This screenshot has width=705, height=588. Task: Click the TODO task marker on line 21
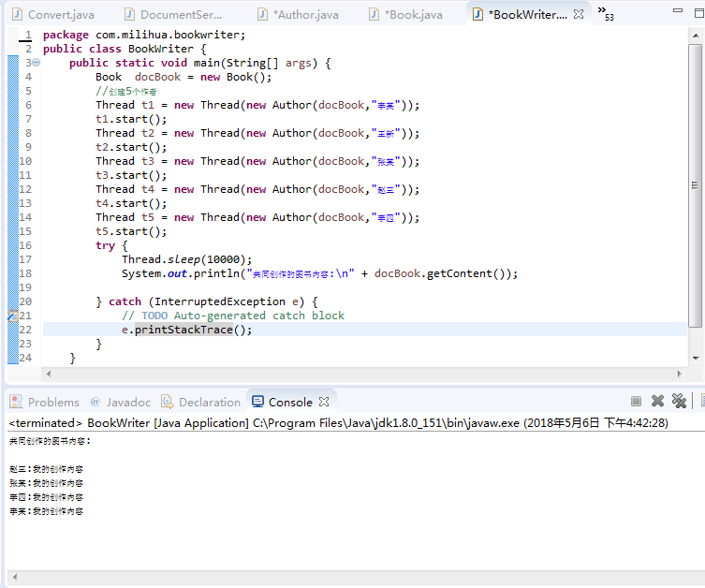point(12,316)
